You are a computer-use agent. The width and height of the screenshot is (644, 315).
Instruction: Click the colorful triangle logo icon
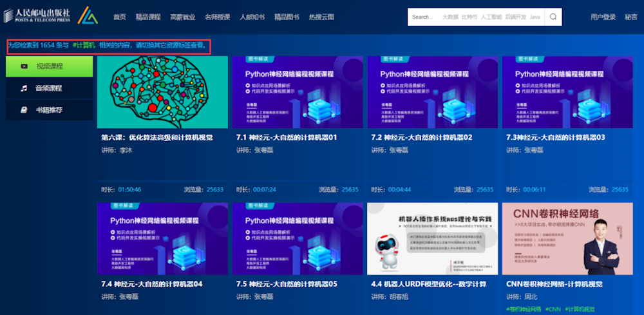(x=88, y=15)
